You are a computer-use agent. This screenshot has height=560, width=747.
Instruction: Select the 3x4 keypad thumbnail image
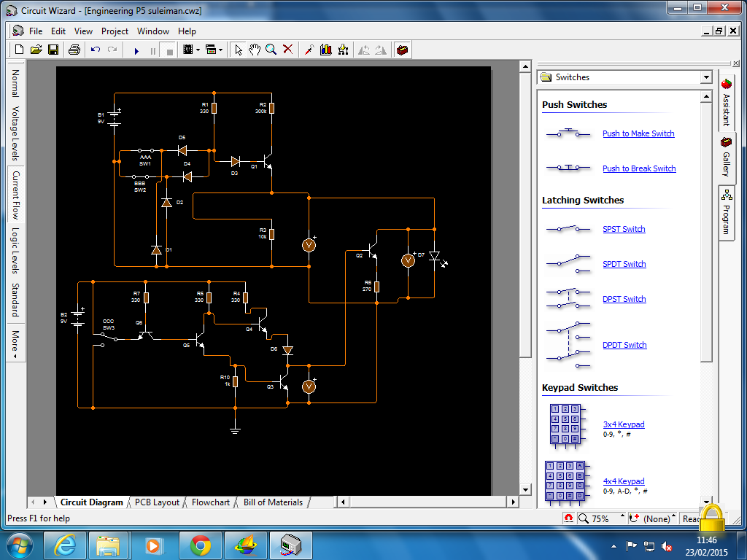pos(567,426)
